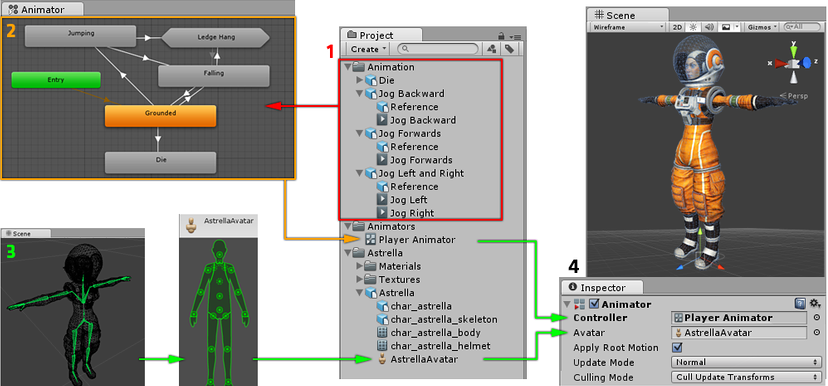Select char_astrella_helmet mesh icon
This screenshot has width=828, height=386.
382,346
